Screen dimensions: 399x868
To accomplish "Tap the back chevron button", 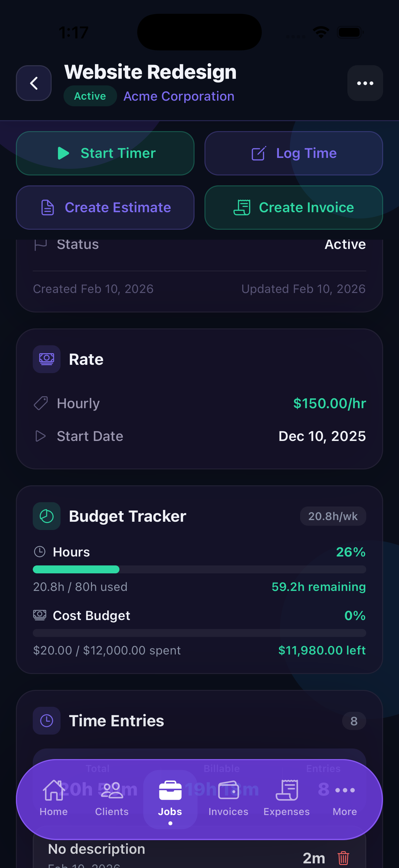I will tap(34, 83).
